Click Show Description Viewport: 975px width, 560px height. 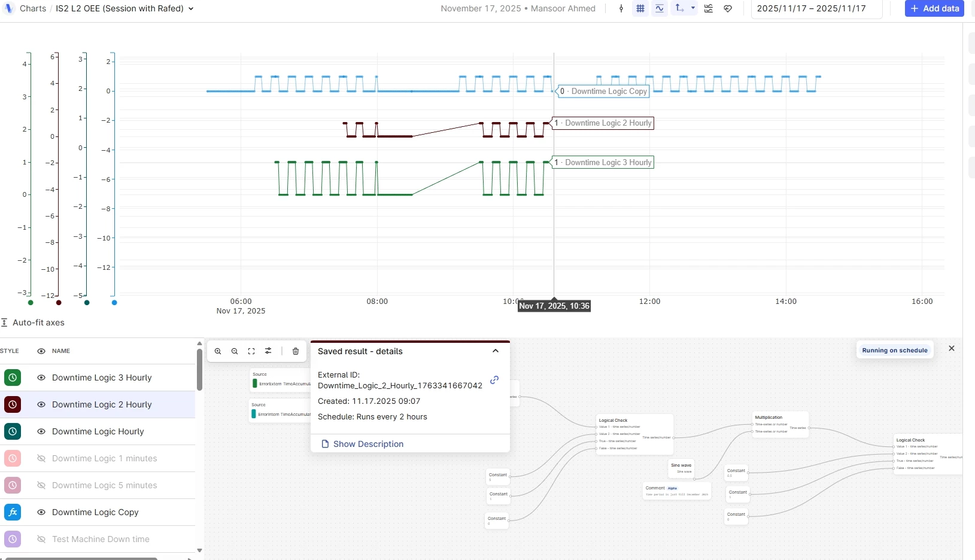pyautogui.click(x=363, y=444)
